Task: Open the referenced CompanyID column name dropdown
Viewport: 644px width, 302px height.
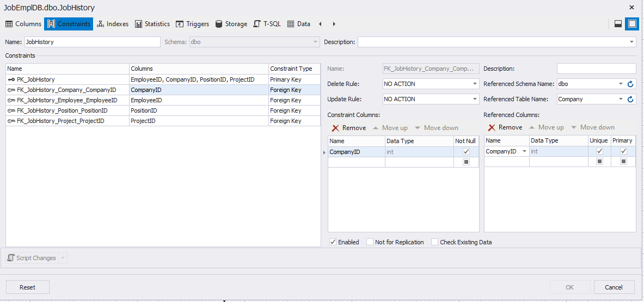Action: coord(524,151)
